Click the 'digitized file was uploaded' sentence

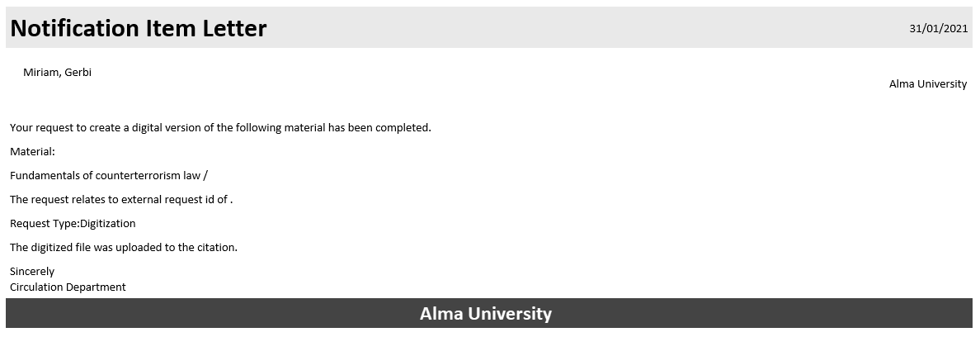pos(124,248)
